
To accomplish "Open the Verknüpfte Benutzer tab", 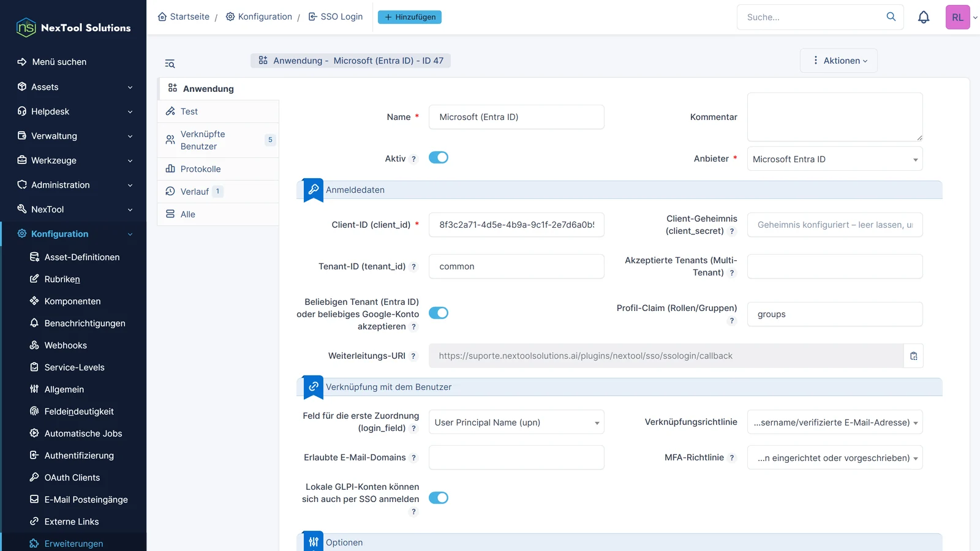I will (218, 140).
